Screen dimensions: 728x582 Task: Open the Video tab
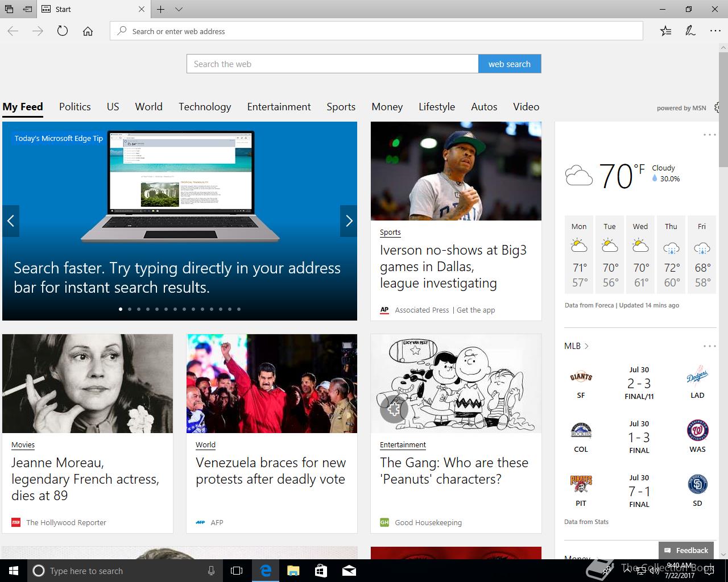pyautogui.click(x=526, y=107)
